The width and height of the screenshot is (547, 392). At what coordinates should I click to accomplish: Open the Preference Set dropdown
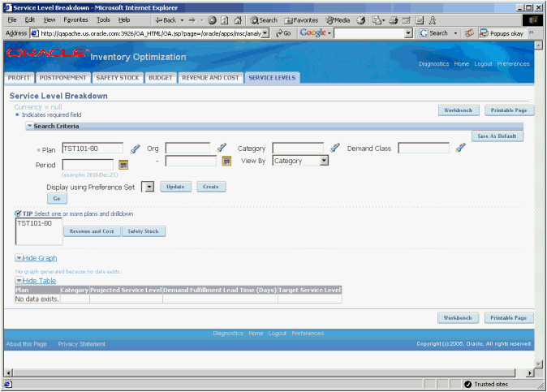(149, 187)
